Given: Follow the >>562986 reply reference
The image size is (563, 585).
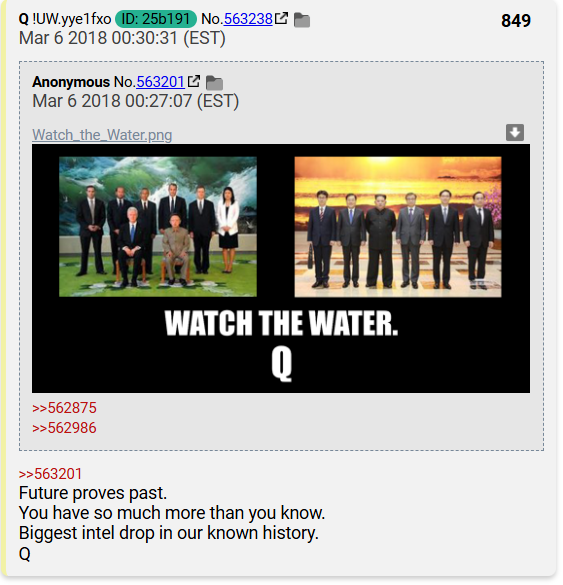Looking at the screenshot, I should point(64,428).
